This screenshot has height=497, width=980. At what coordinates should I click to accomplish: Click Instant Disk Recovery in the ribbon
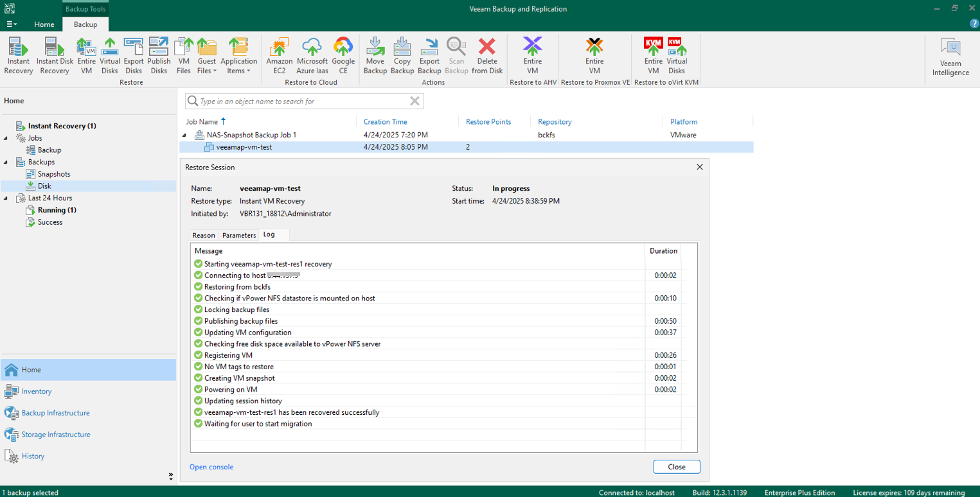pos(55,56)
